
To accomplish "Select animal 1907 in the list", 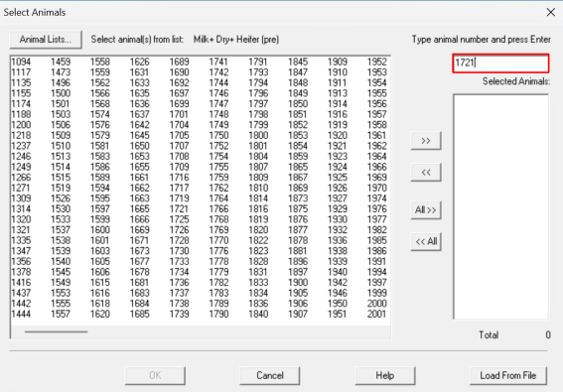I will click(x=298, y=315).
